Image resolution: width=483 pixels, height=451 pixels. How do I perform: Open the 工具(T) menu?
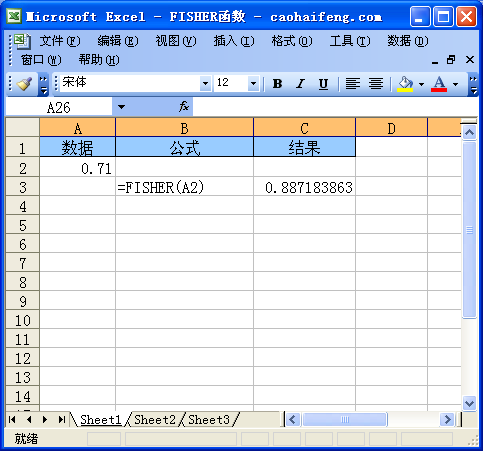click(x=350, y=41)
